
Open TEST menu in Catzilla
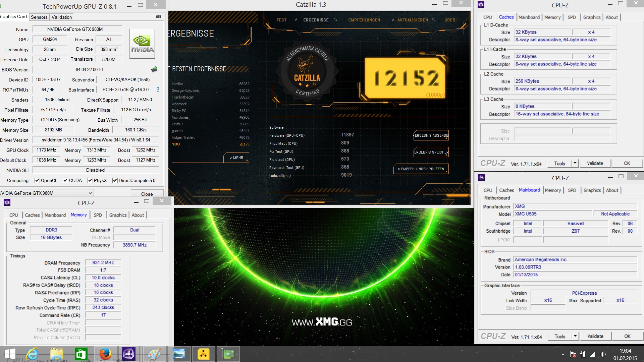tap(281, 20)
